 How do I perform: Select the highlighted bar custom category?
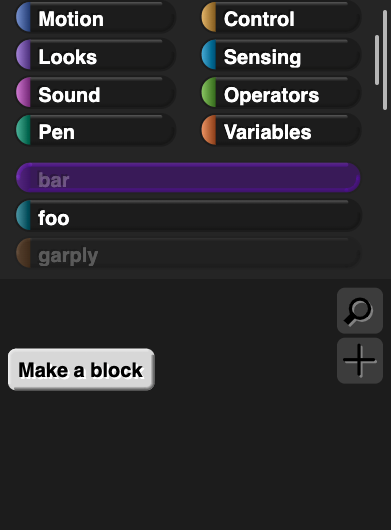coord(188,178)
